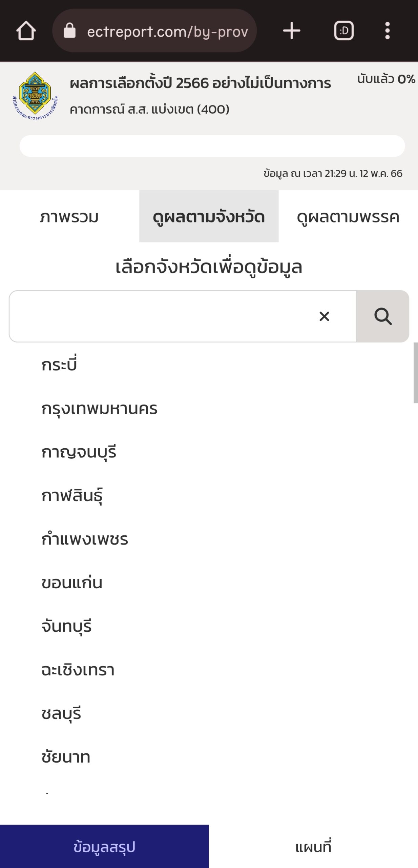Select กรุงเทพมหานคร from the province list
418x868 pixels.
click(x=100, y=409)
